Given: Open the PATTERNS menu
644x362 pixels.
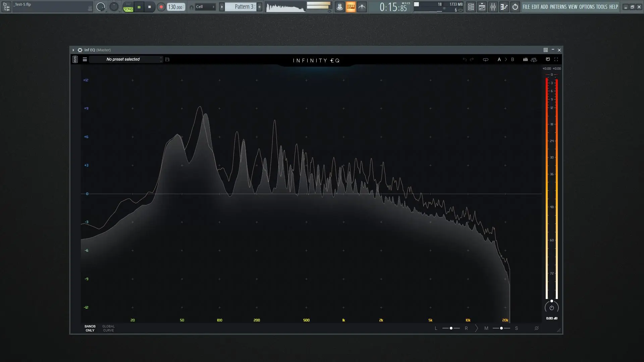Looking at the screenshot, I should point(558,7).
